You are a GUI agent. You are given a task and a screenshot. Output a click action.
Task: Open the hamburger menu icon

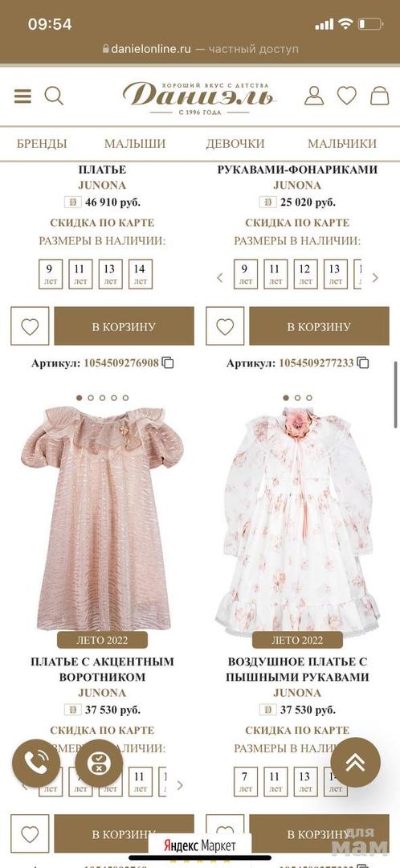coord(22,96)
